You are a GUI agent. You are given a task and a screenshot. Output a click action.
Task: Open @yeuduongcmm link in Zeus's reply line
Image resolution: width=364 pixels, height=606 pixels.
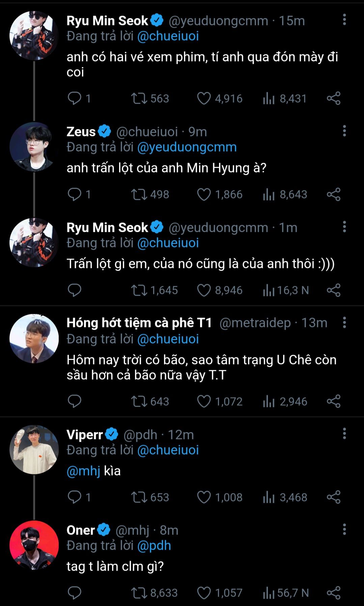click(x=187, y=147)
